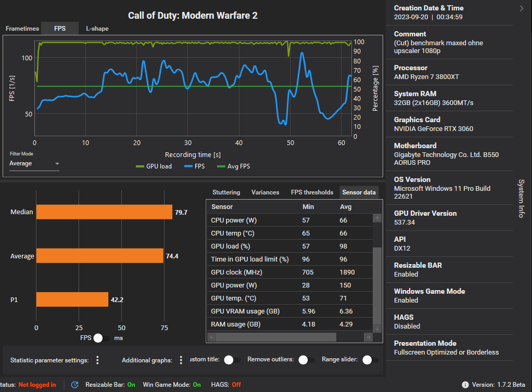Viewport: 532px width, 392px height.
Task: Click the sensor table vertical scrollbar thumb
Action: [x=377, y=286]
